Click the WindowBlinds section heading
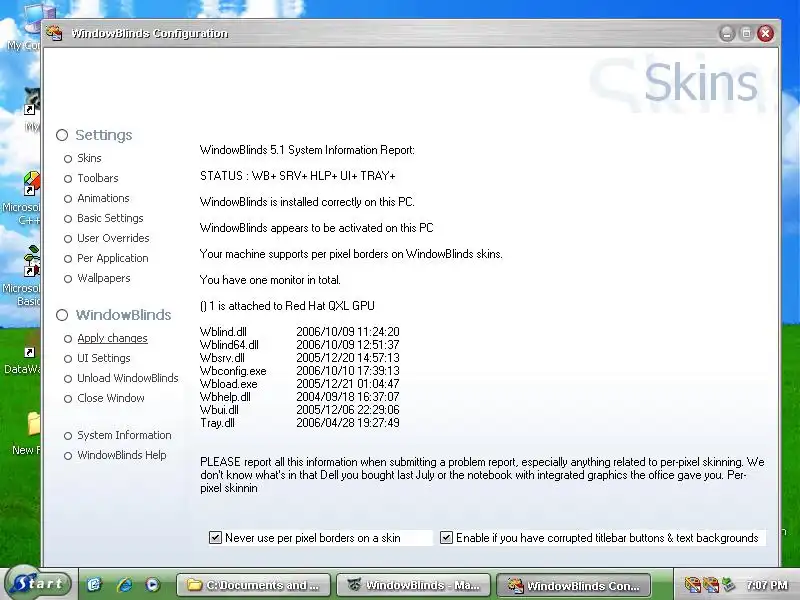The width and height of the screenshot is (800, 600). coord(123,315)
